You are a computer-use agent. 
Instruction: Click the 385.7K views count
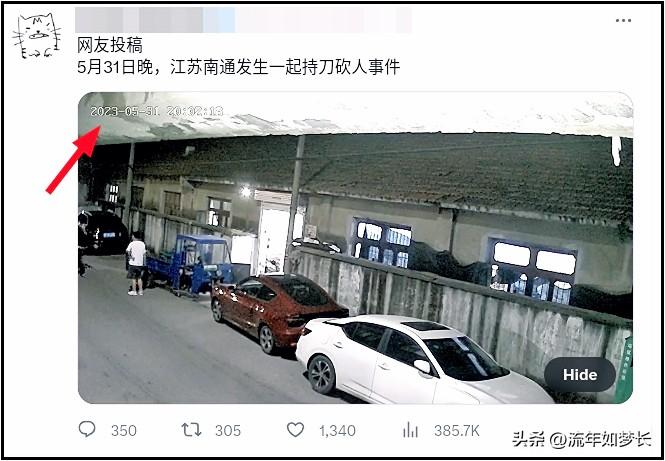tap(456, 431)
